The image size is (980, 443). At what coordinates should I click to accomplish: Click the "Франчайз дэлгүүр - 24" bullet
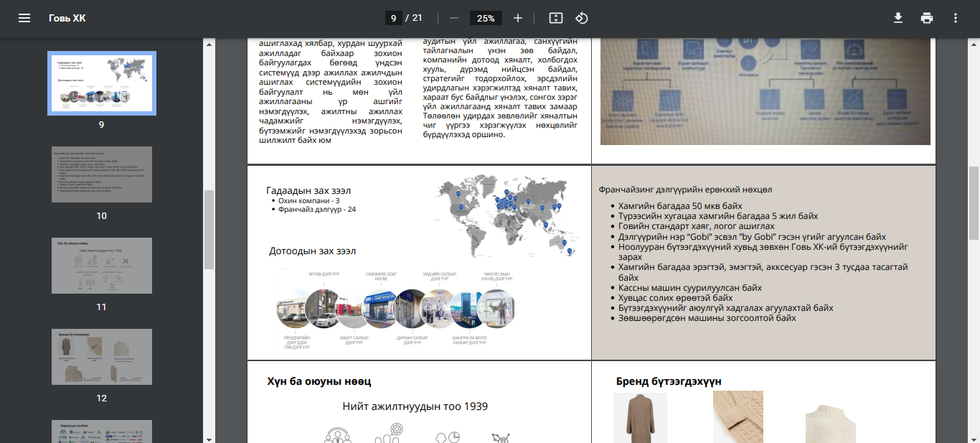tap(317, 210)
